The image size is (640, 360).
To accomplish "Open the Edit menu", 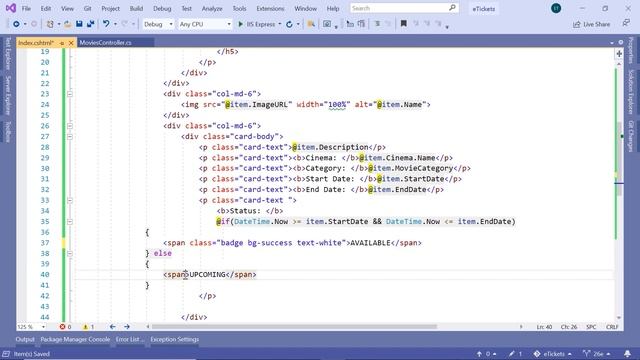I will [46, 8].
